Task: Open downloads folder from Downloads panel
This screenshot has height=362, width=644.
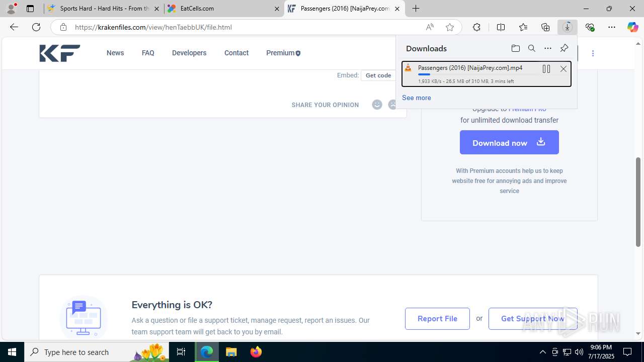Action: point(515,48)
